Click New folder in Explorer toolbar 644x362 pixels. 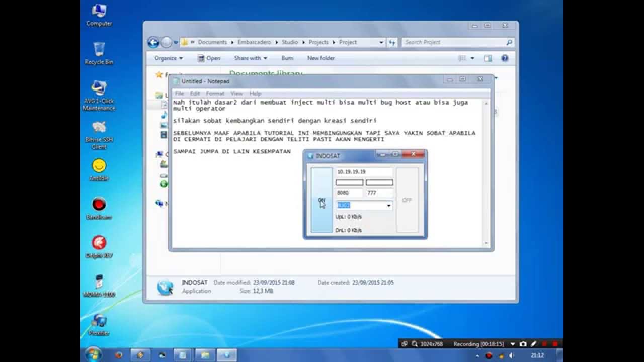point(321,58)
